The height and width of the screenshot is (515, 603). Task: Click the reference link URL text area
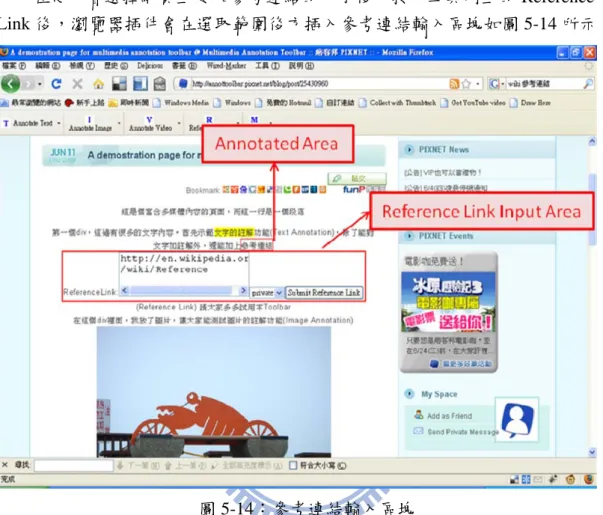point(184,269)
